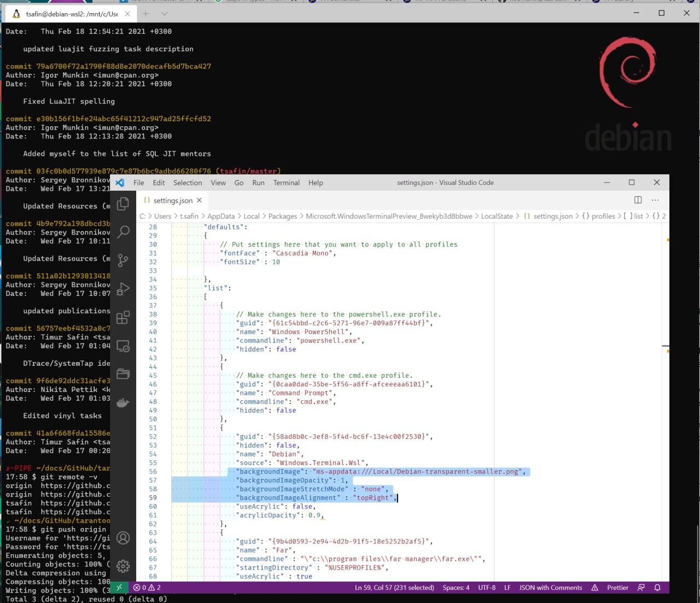Open the Search view in activity bar
700x603 pixels.
click(123, 231)
